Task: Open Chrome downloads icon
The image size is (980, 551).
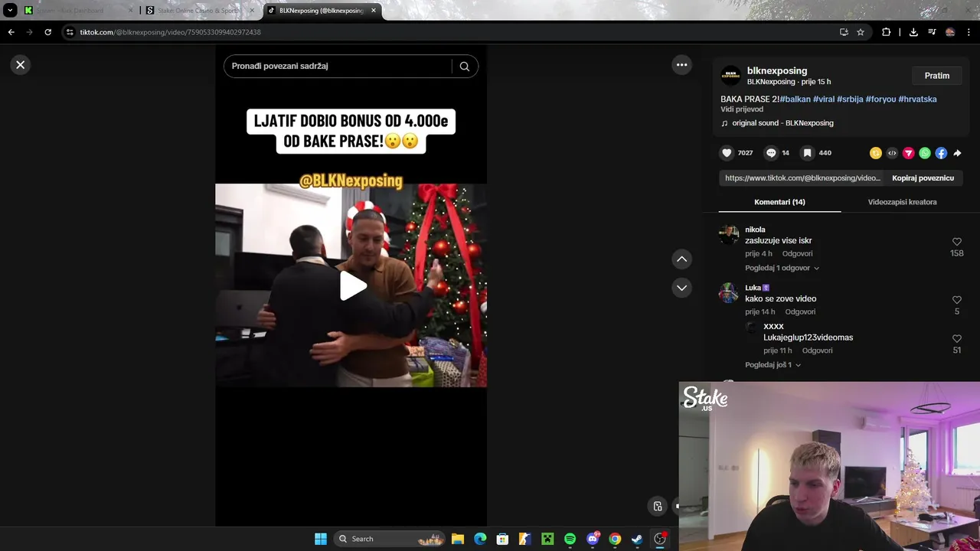Action: pyautogui.click(x=913, y=32)
